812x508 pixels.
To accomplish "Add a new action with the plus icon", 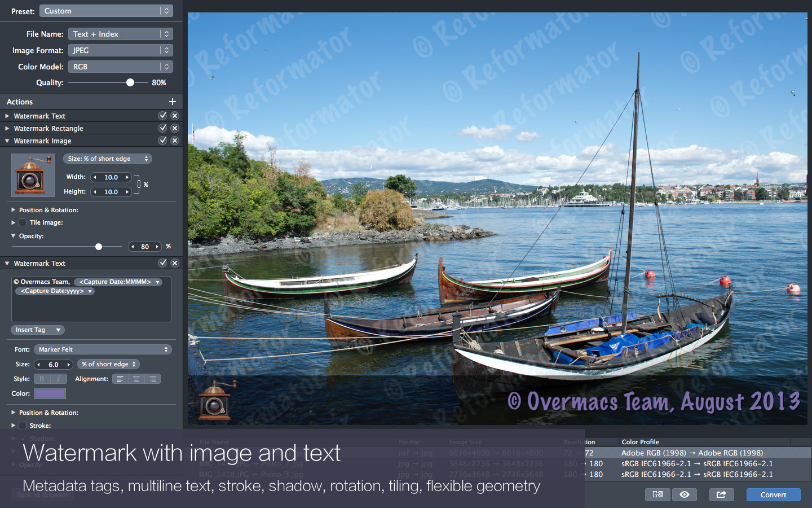I will [173, 102].
